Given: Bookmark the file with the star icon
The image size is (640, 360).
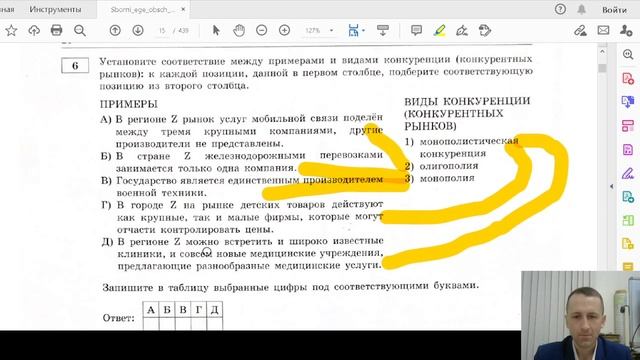Looking at the screenshot, I should [11, 31].
